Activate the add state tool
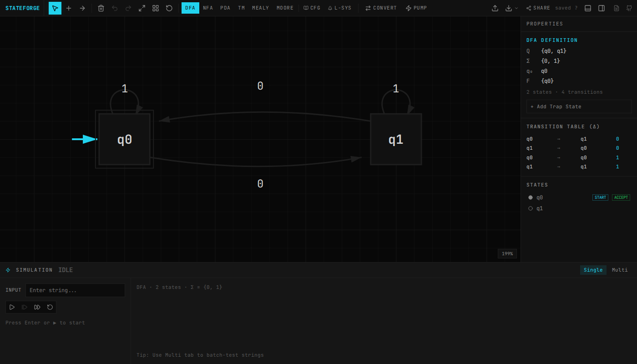637x364 pixels. click(69, 8)
